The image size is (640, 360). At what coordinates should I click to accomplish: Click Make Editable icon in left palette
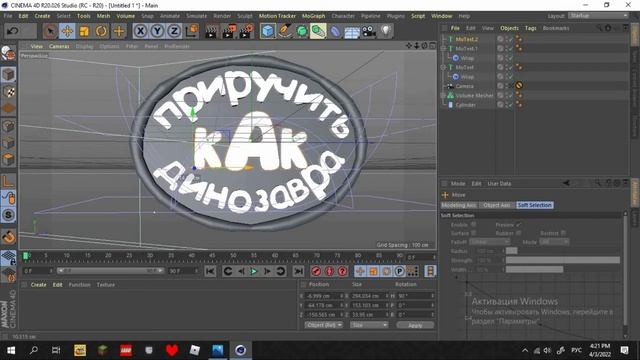click(8, 53)
